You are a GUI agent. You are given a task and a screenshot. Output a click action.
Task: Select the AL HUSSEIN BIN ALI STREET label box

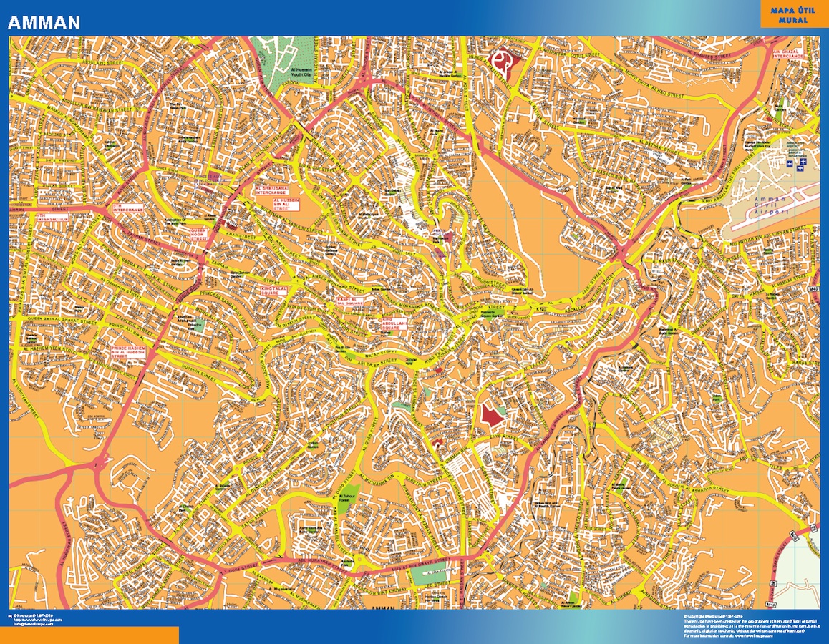pyautogui.click(x=286, y=205)
